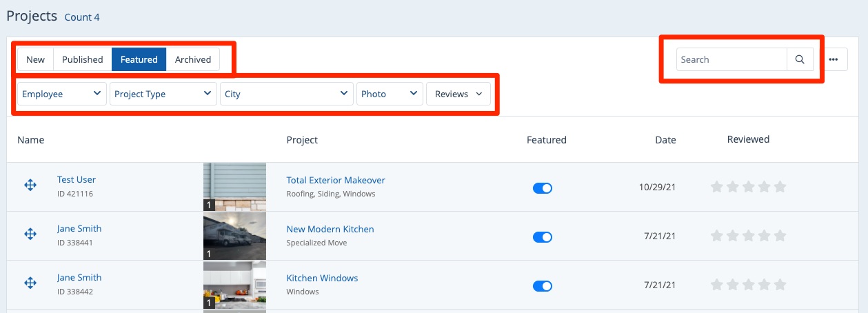Click the magnifying glass search icon
868x313 pixels.
coord(800,59)
